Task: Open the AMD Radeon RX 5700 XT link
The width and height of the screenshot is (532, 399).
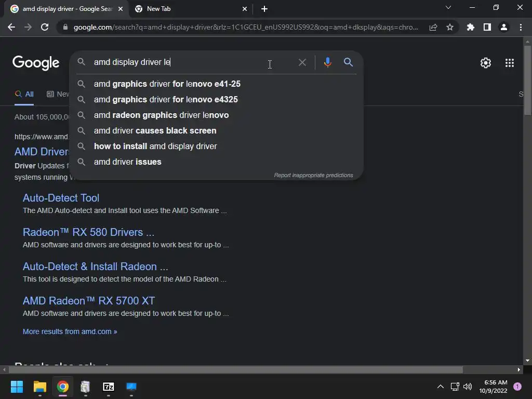Action: click(89, 301)
